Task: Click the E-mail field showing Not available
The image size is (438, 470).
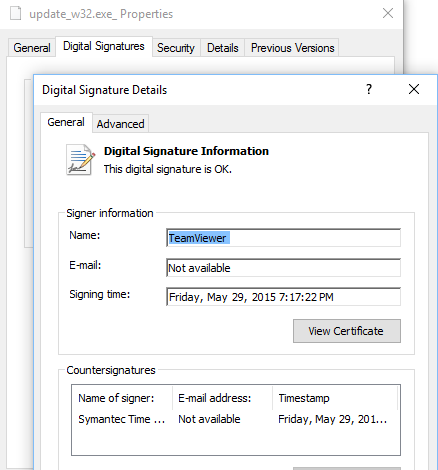Action: click(283, 268)
